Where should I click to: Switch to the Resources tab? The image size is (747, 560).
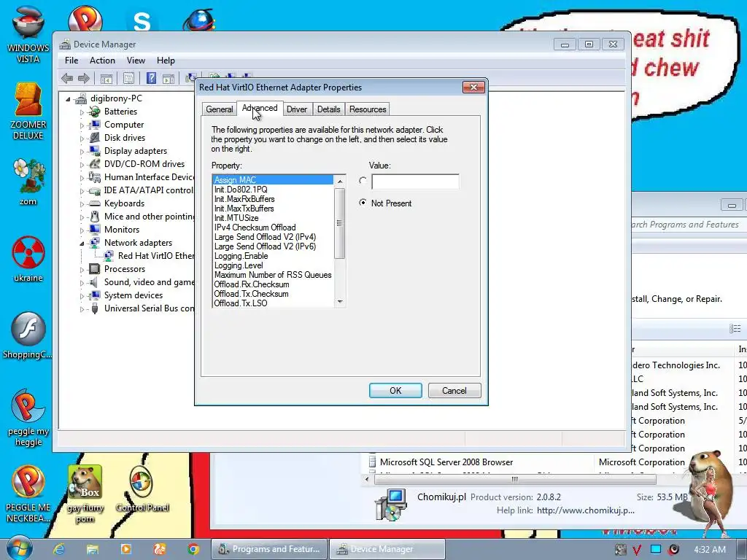point(368,109)
